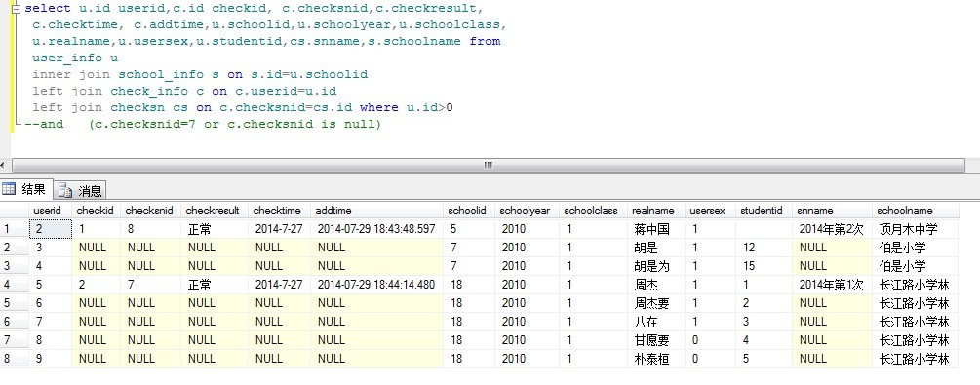Screen dimensions: 980x385
Task: Click realname cell 朴泰桓
Action: (656, 359)
